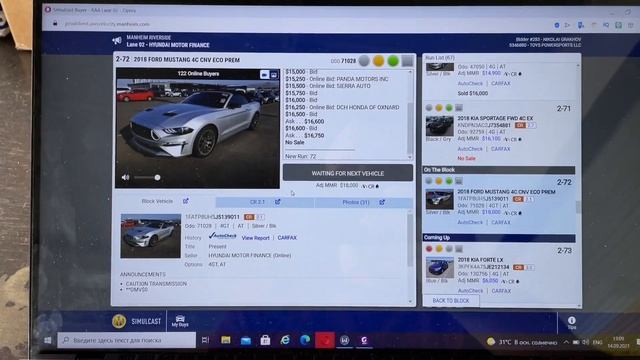Click the megaphone icon beside Manheim Riverside

pos(117,40)
